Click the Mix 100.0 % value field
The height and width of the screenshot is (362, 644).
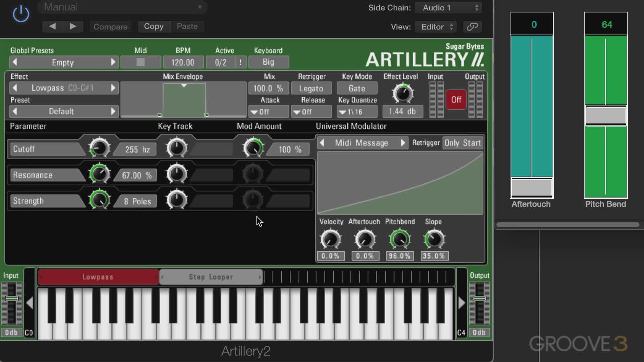click(268, 88)
